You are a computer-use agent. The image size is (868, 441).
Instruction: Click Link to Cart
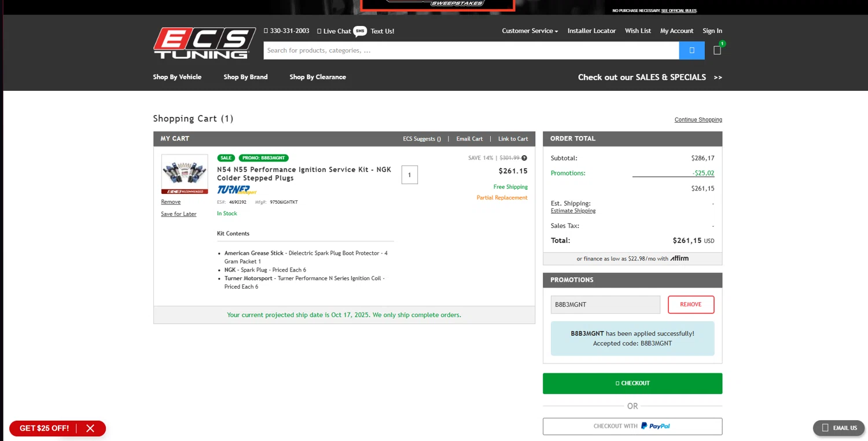pos(513,139)
